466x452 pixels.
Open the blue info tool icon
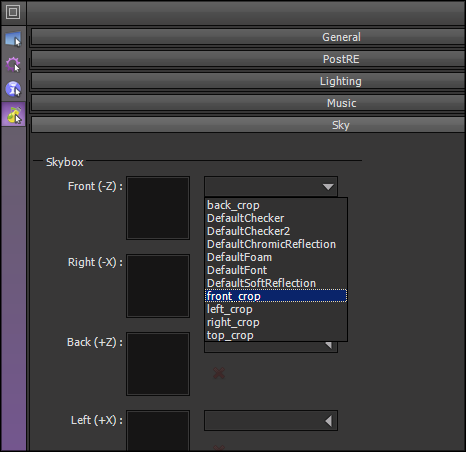click(x=13, y=89)
